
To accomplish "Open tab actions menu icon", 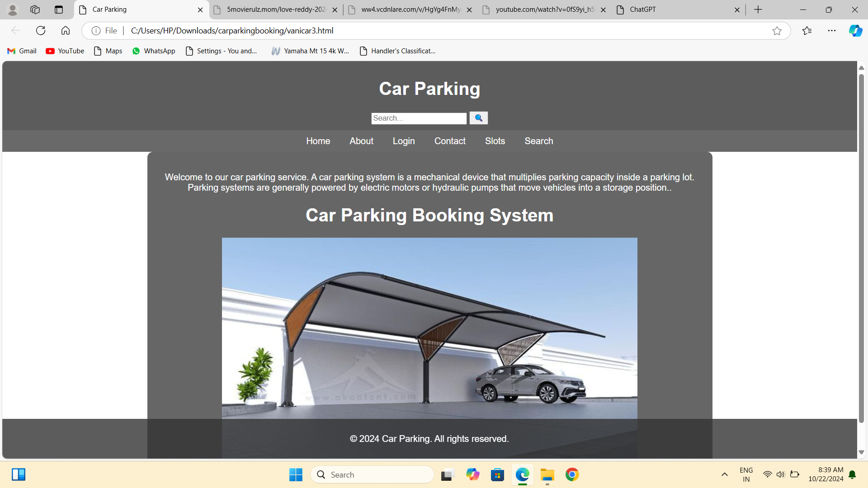I will coord(59,9).
